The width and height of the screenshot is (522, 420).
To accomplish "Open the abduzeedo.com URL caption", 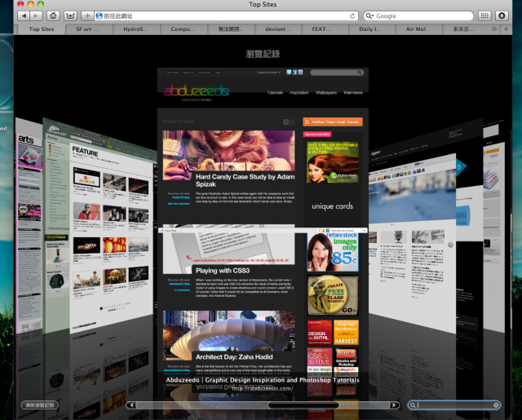I will click(263, 388).
